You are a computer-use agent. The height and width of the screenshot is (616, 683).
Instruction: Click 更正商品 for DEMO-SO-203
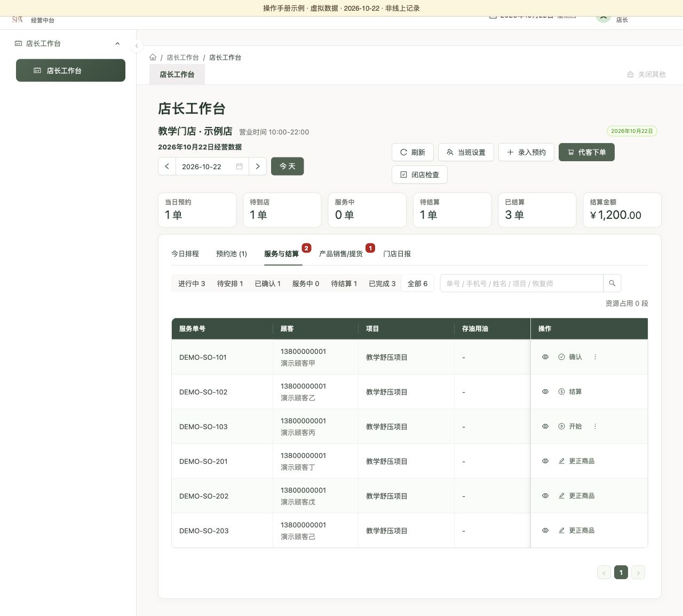point(576,531)
